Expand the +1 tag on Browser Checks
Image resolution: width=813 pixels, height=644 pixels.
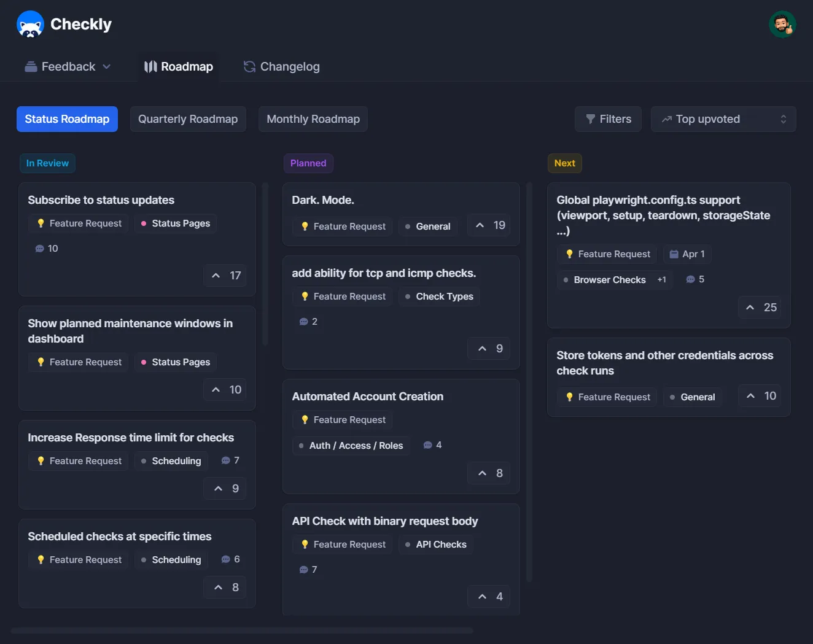point(662,279)
